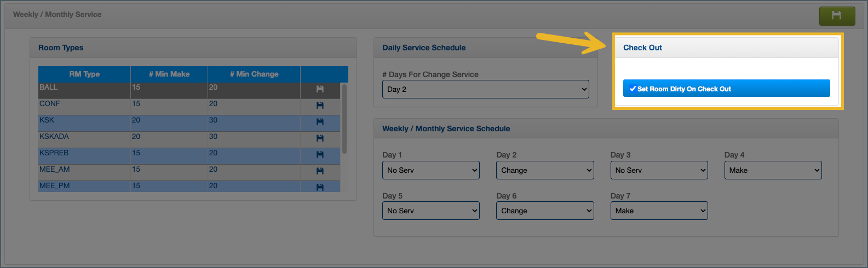The image size is (868, 268).
Task: Click the Room Types table scrollbar
Action: pos(344,118)
